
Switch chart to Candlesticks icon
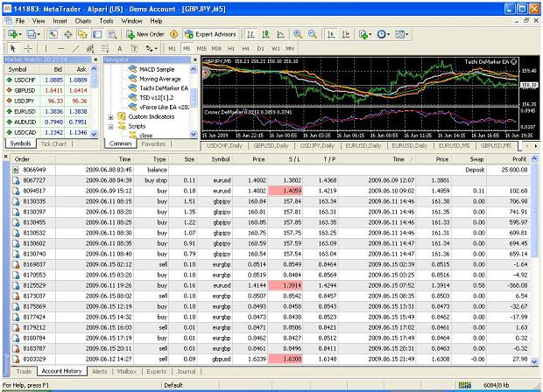tap(265, 34)
